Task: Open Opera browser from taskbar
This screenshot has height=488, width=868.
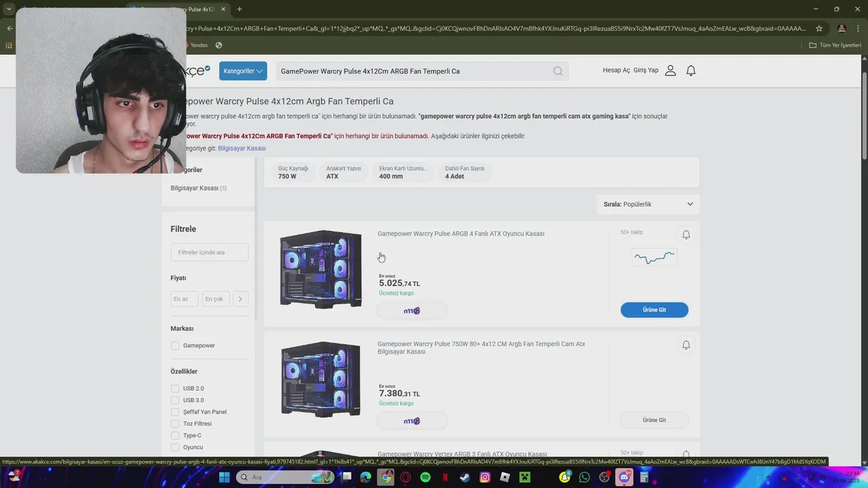Action: [x=406, y=477]
